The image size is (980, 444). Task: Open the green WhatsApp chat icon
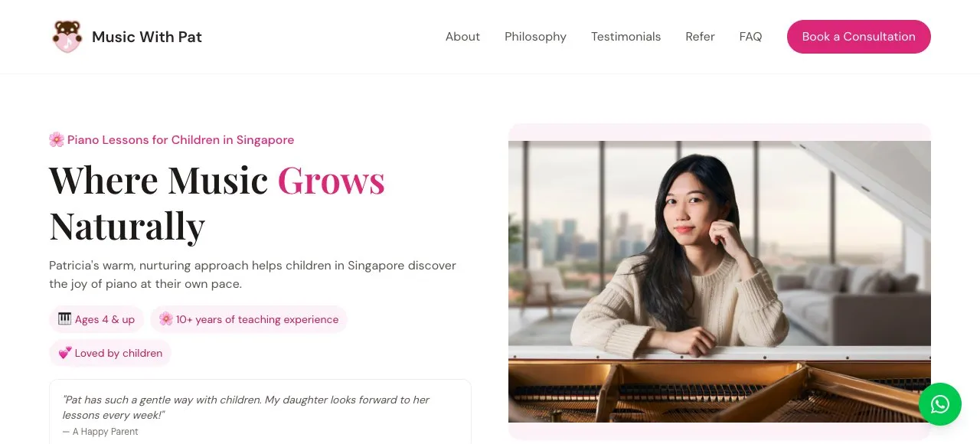tap(940, 404)
